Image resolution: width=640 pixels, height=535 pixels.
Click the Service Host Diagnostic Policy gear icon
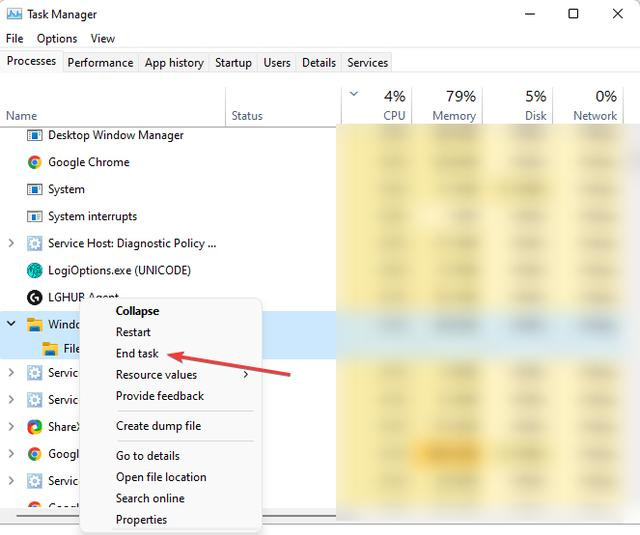coord(35,243)
